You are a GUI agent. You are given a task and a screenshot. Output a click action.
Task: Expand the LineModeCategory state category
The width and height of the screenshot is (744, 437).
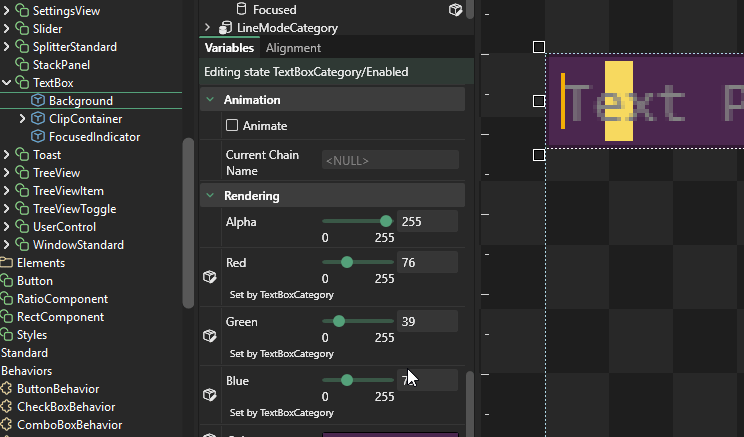208,28
